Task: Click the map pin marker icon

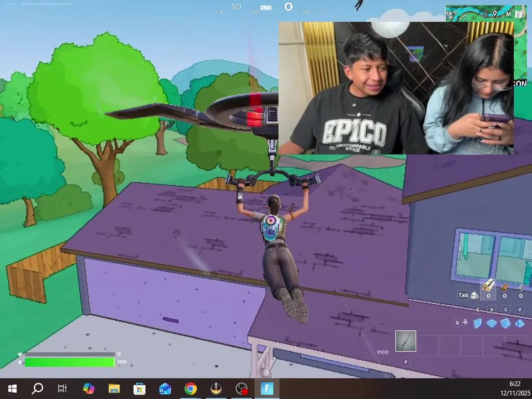Action: [x=495, y=13]
